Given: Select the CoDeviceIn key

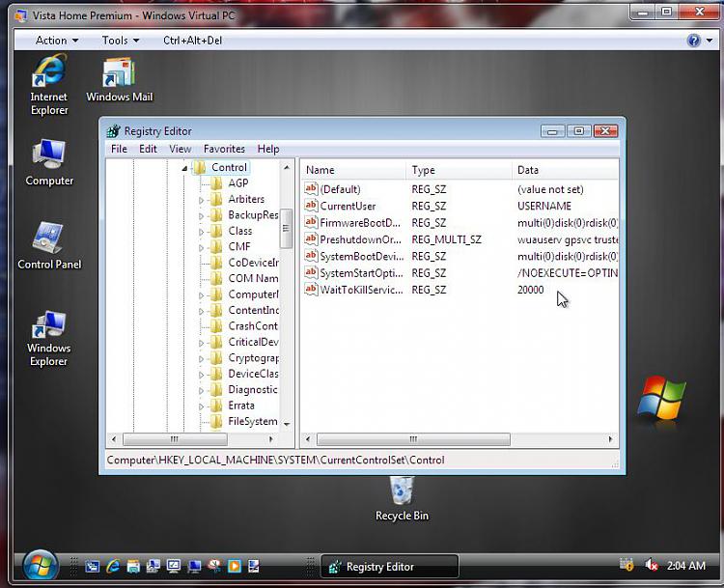Looking at the screenshot, I should click(254, 263).
